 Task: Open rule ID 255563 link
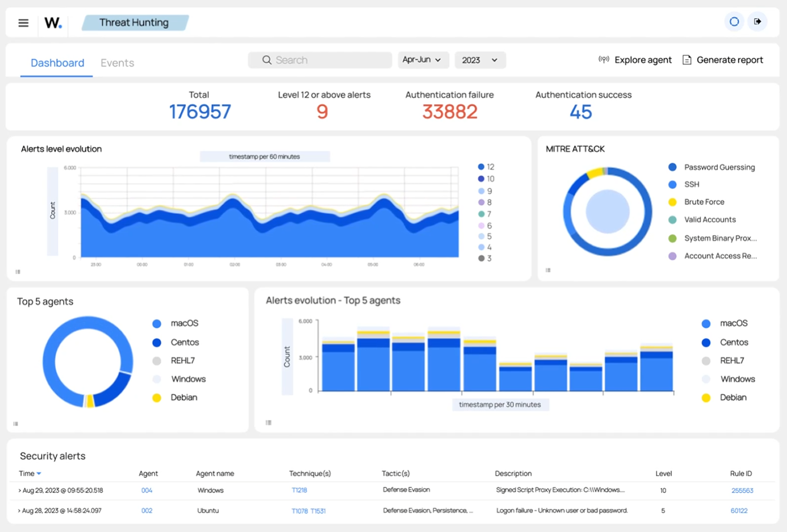pyautogui.click(x=742, y=490)
